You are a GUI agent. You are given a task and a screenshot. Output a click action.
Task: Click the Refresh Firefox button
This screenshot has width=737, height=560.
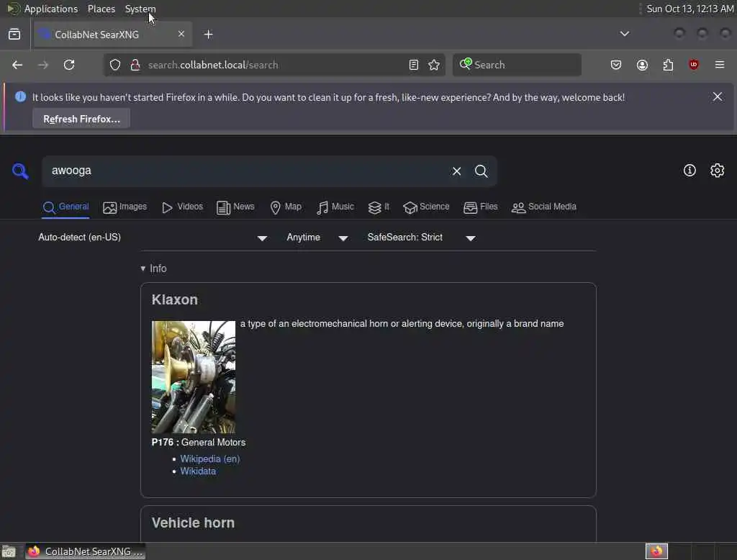click(81, 119)
